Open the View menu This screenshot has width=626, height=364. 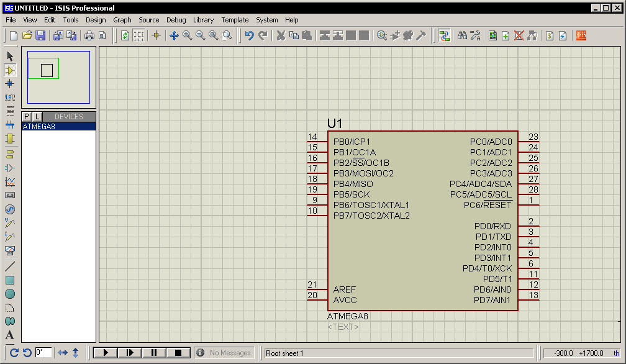tap(30, 20)
